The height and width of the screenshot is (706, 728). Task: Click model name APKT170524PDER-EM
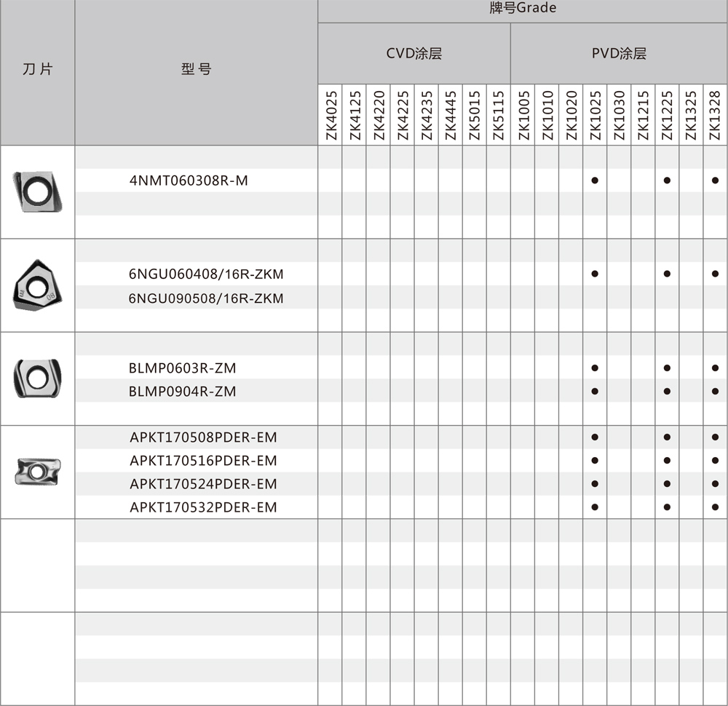[x=203, y=484]
